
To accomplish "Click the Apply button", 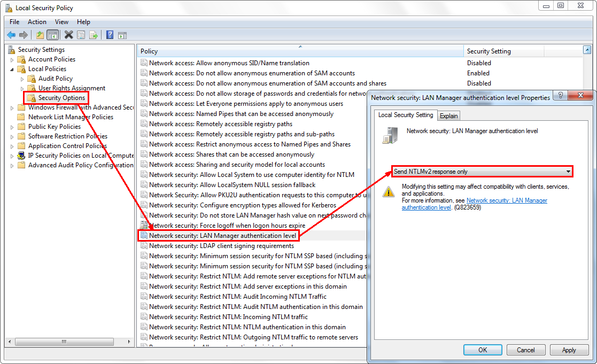I will [569, 350].
